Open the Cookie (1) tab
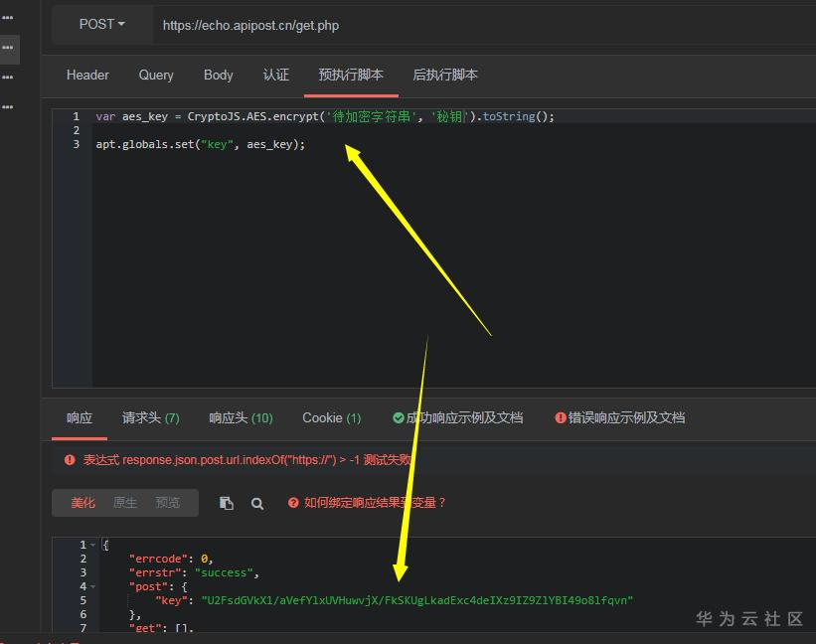Screen dimensions: 816x644 click(x=332, y=417)
